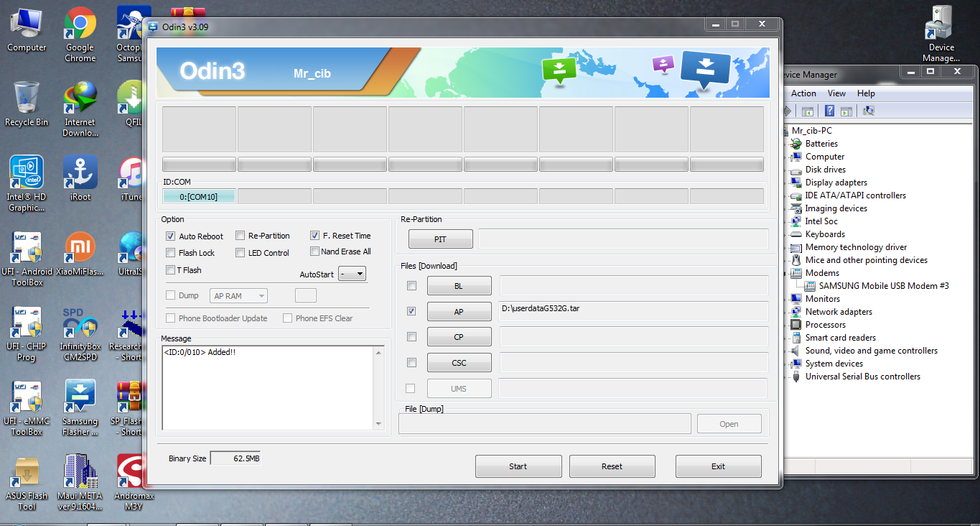Viewport: 980px width, 526px height.
Task: Uncheck F. Reset Time
Action: pyautogui.click(x=314, y=235)
